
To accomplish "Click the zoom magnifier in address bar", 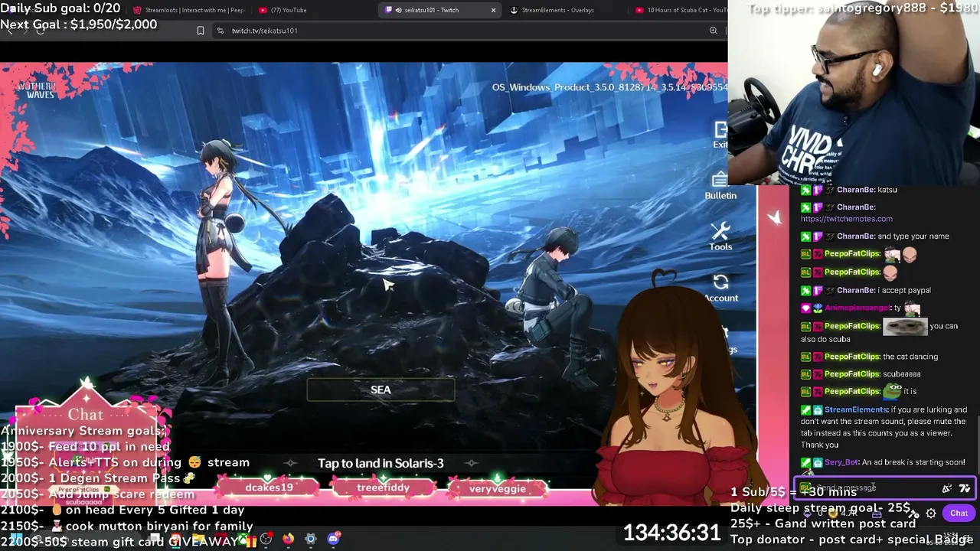I will tap(713, 31).
